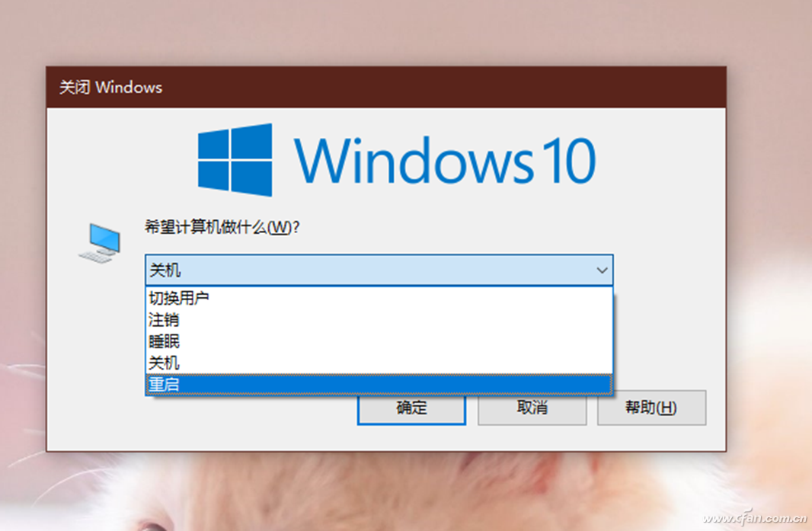Select the highlighted 重启 option

point(379,385)
